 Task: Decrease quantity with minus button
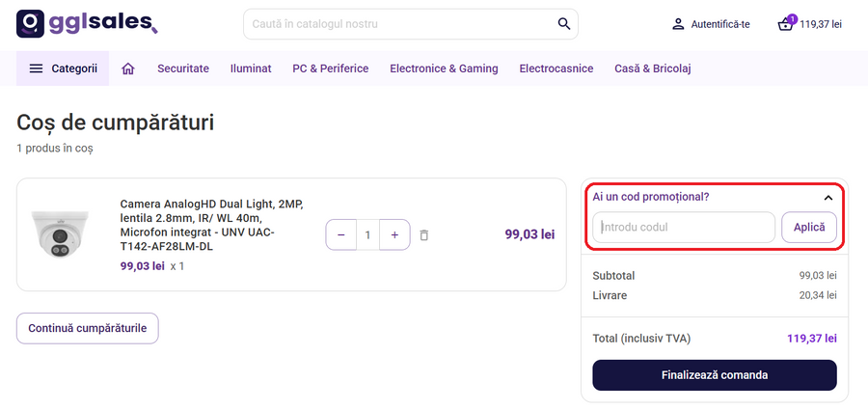pyautogui.click(x=341, y=234)
